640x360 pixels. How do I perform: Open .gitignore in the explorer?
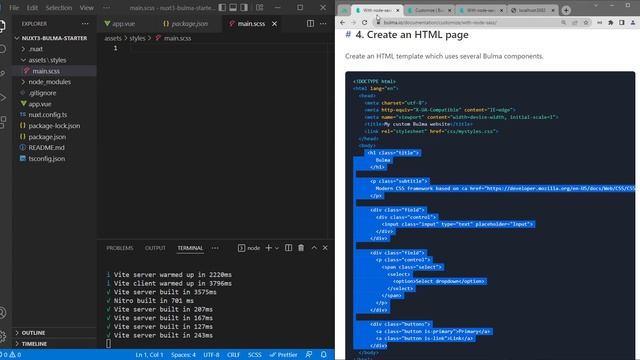[54, 93]
